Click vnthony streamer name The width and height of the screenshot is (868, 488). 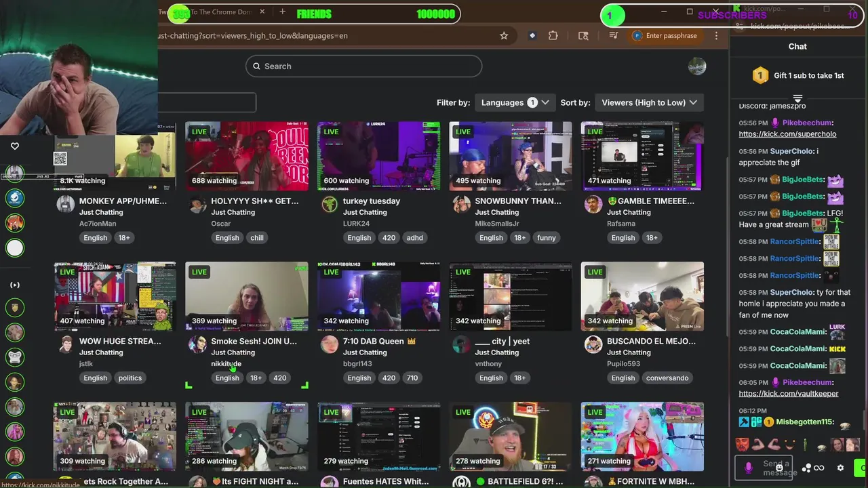(x=488, y=364)
